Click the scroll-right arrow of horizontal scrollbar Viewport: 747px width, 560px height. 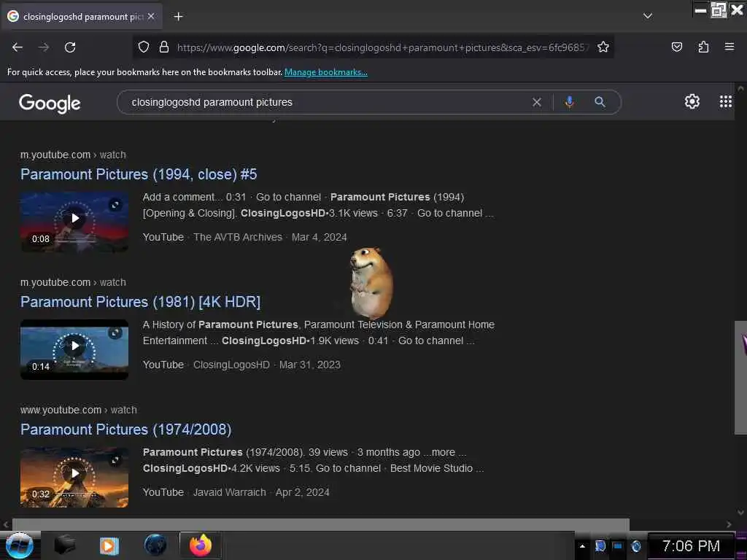pos(729,524)
